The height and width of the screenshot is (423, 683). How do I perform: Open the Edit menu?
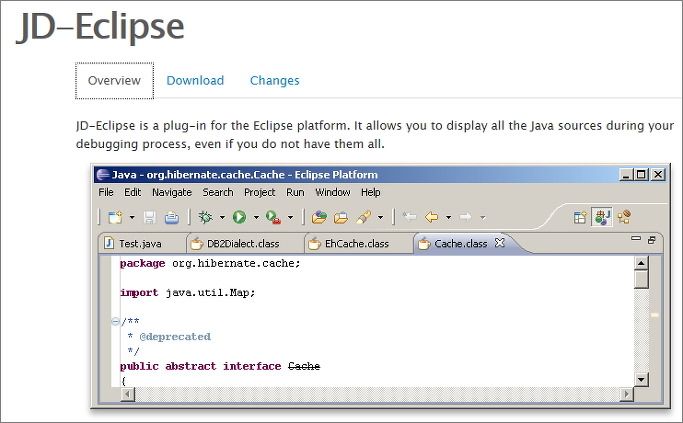(x=132, y=192)
